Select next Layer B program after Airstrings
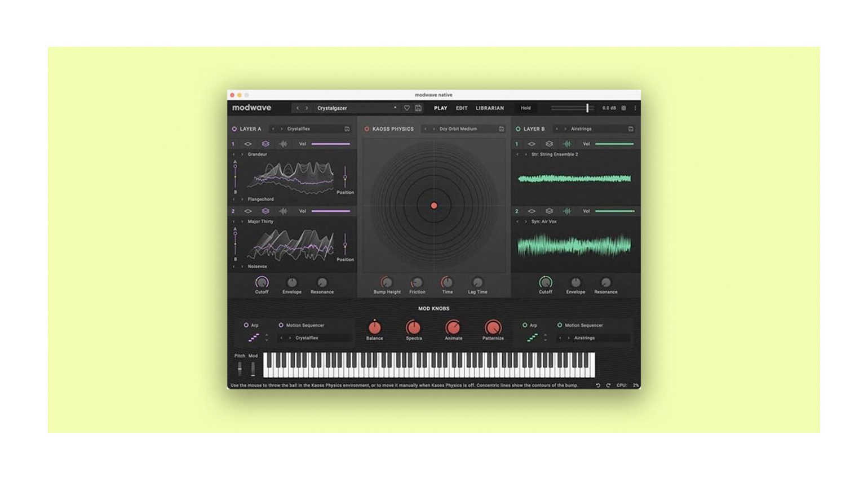Image resolution: width=868 pixels, height=479 pixels. pos(565,129)
